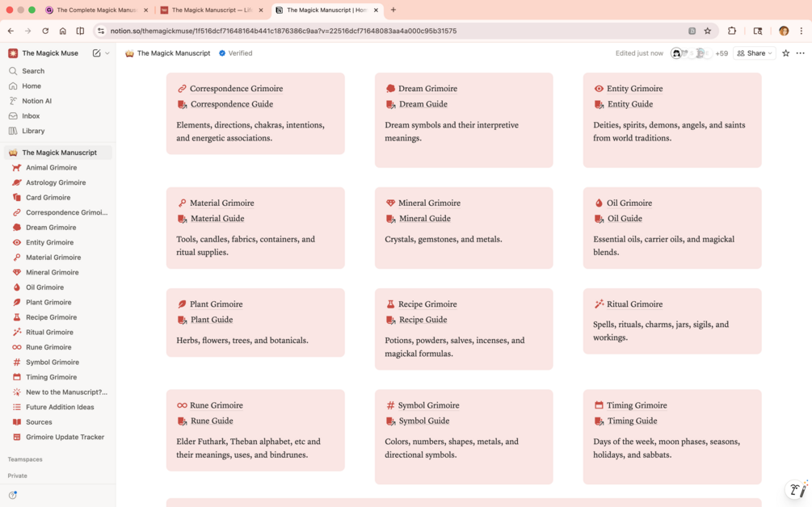Click the Mineral Grimoire gem icon in sidebar
Viewport: 812px width, 507px height.
pos(17,273)
